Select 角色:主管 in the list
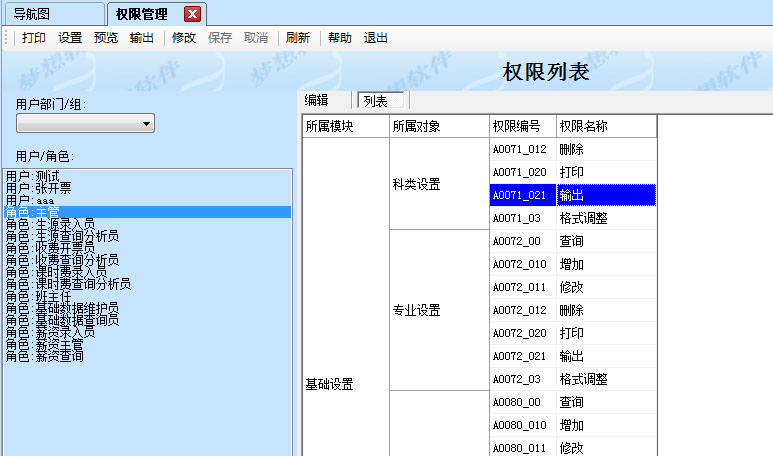This screenshot has width=773, height=456. tap(147, 212)
